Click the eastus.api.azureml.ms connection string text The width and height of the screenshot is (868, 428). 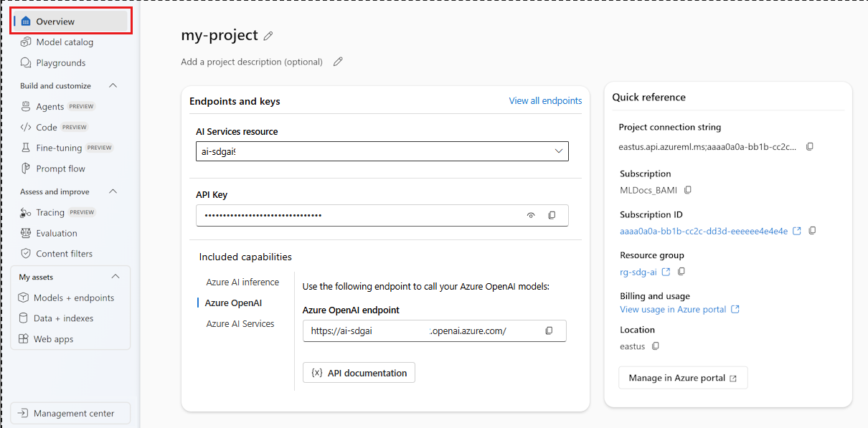coord(708,147)
